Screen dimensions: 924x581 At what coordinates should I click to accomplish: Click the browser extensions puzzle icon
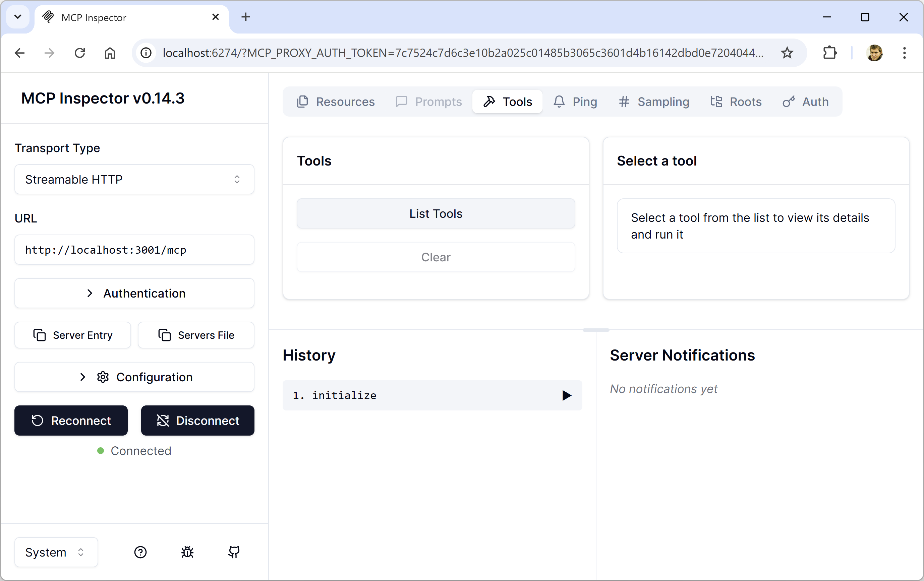829,53
